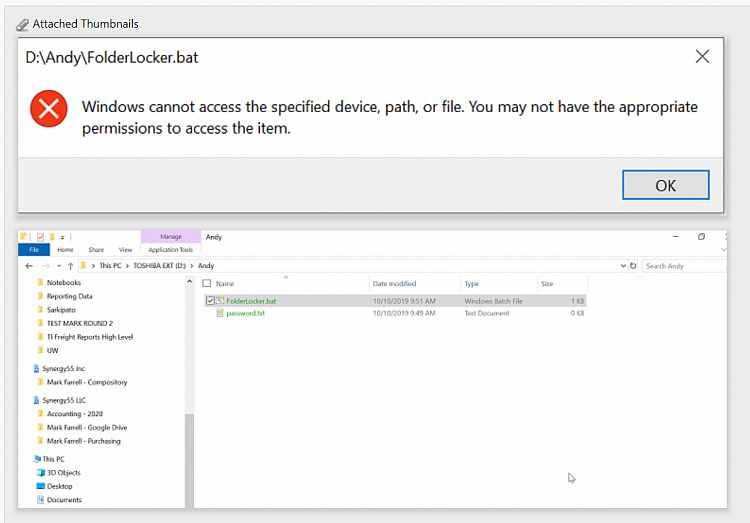This screenshot has width=750, height=523.
Task: Click TOSHIBA EXT (D:) in the address bar
Action: click(x=159, y=266)
